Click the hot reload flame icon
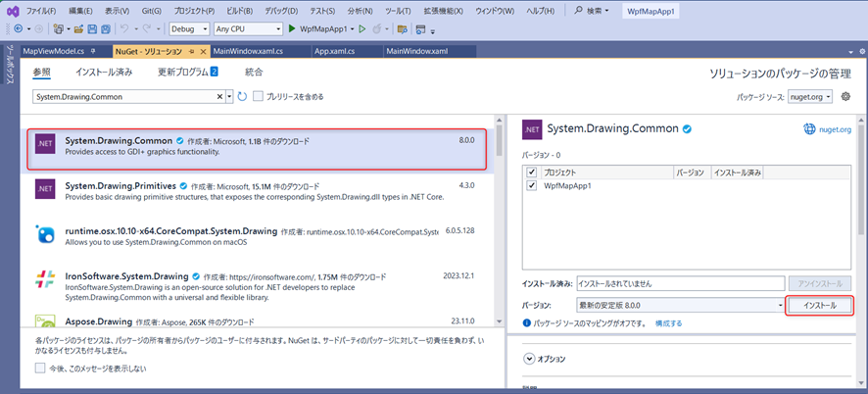This screenshot has height=394, width=868. (377, 28)
